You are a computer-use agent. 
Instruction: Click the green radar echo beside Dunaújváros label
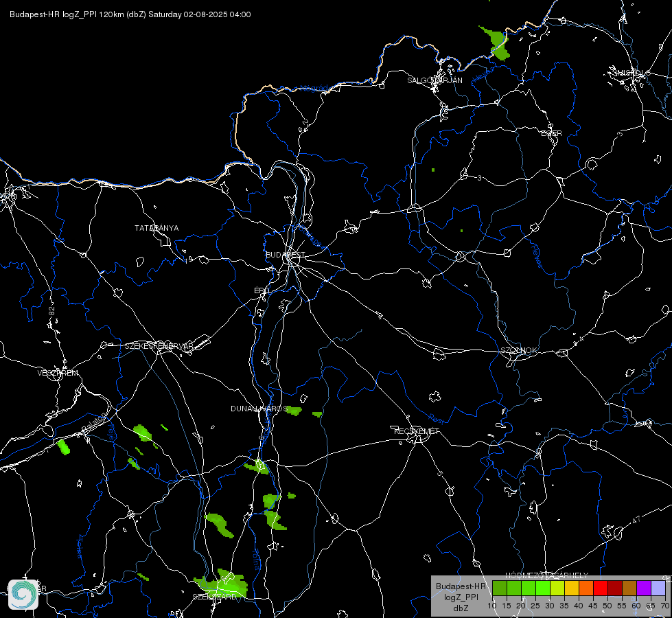click(294, 411)
